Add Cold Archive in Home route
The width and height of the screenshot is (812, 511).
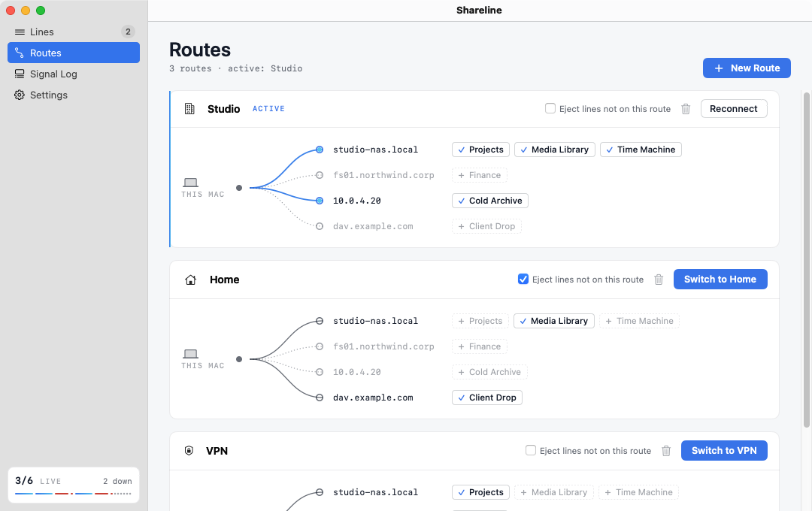[490, 372]
